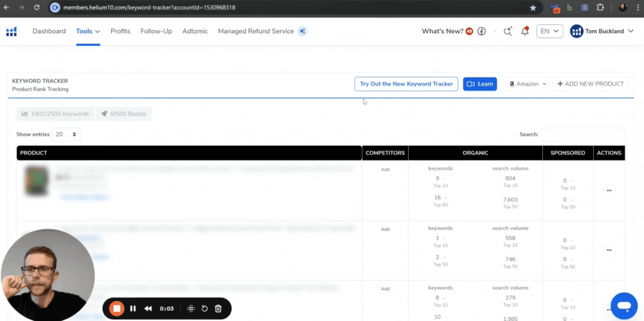
Task: Open actions menu for 558 search volume product
Action: [609, 250]
